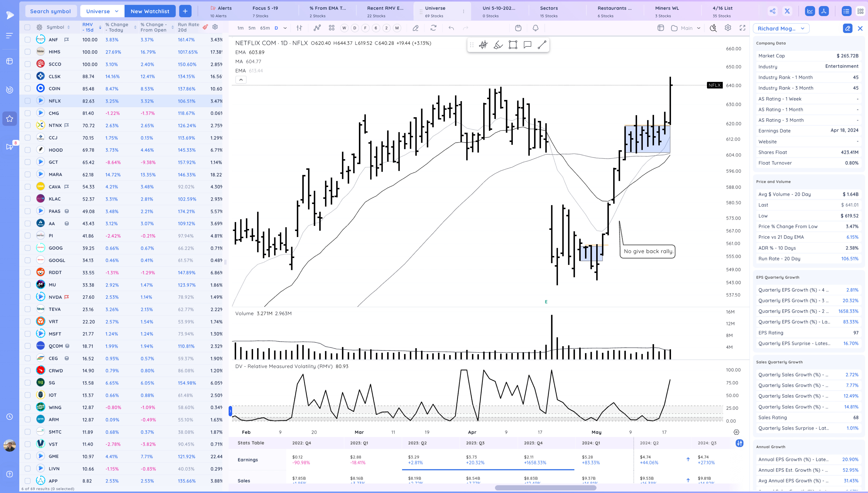The width and height of the screenshot is (868, 493).
Task: Collapse the indicator legend chevron
Action: point(241,80)
